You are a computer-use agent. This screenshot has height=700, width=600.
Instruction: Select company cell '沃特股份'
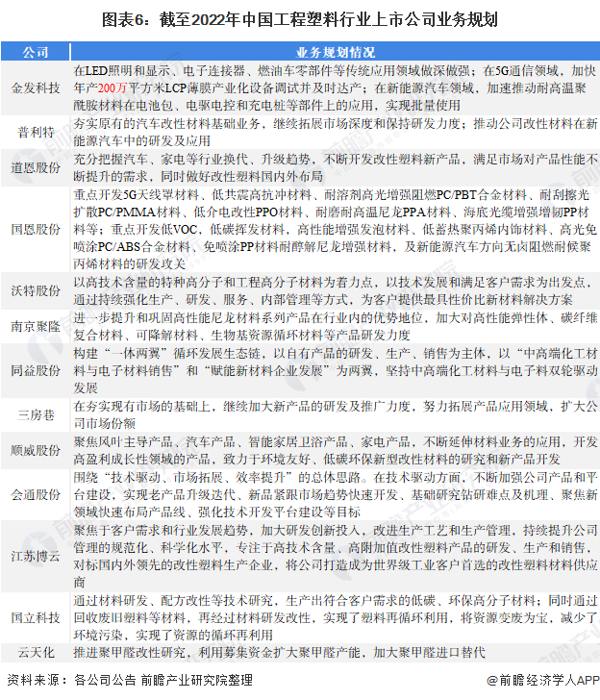click(x=36, y=290)
